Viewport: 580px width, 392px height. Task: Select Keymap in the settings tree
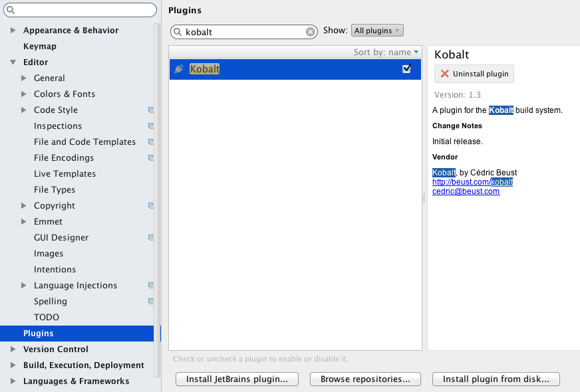[x=40, y=47]
